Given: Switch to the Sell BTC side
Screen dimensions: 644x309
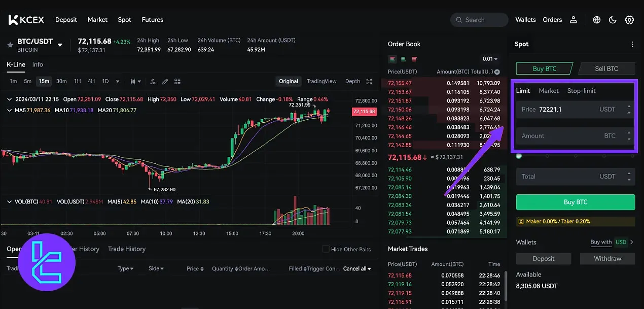Looking at the screenshot, I should pos(606,68).
